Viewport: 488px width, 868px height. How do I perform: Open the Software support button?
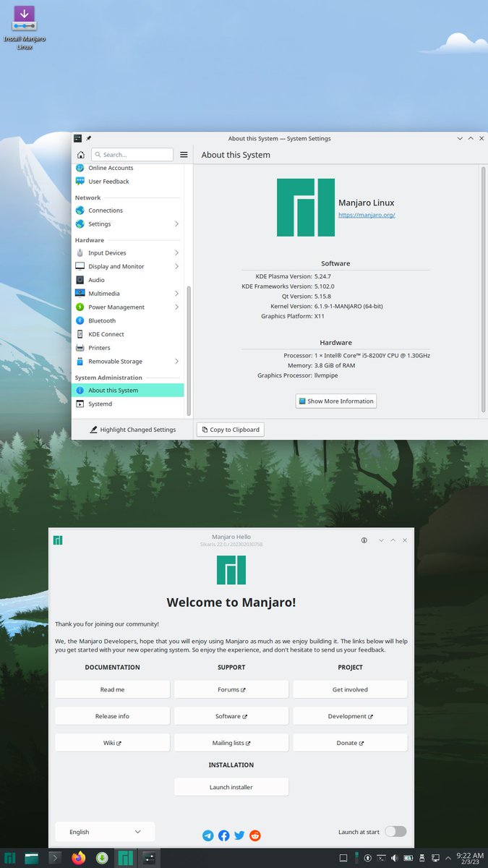231,716
